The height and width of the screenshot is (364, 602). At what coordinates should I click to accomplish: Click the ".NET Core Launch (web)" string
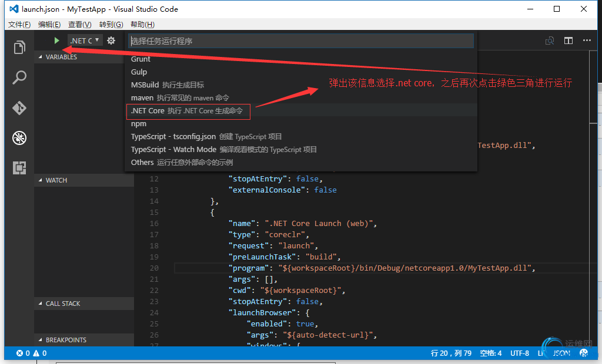320,223
